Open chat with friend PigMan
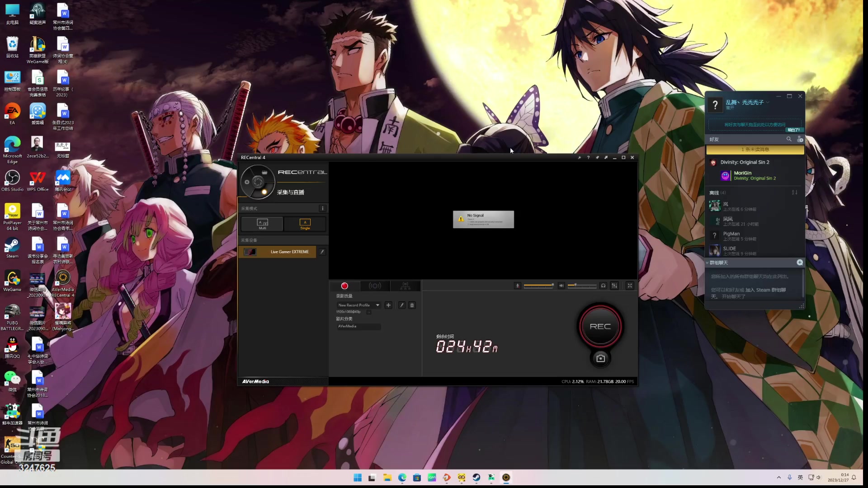 tap(755, 236)
